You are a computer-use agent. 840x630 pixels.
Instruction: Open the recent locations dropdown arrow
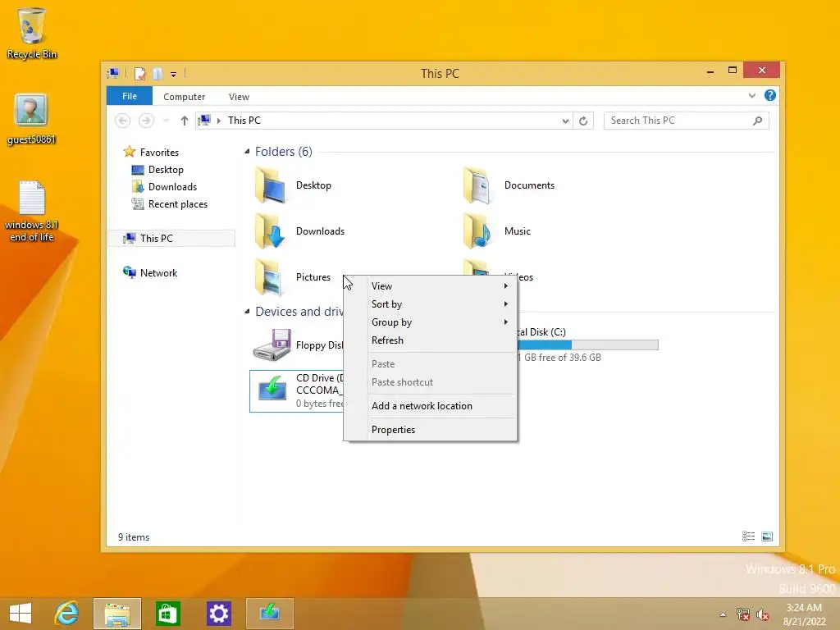point(166,121)
